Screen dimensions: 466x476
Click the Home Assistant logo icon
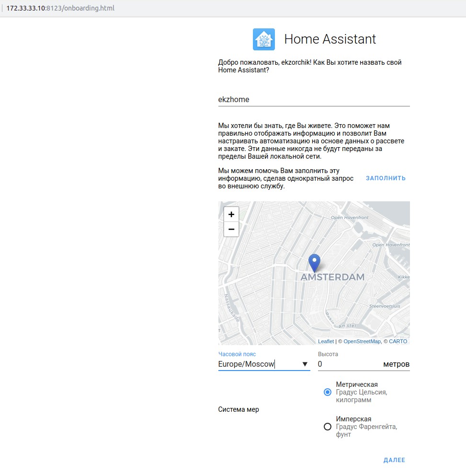tap(264, 39)
